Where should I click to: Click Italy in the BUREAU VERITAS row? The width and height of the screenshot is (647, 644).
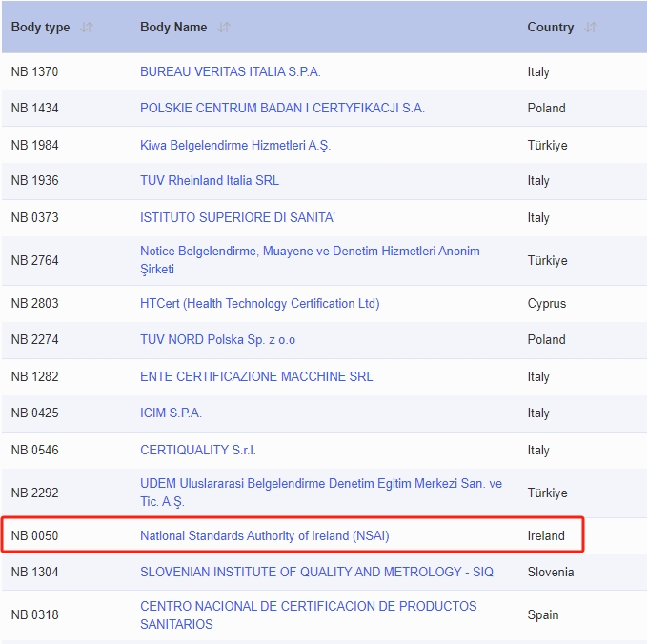538,72
